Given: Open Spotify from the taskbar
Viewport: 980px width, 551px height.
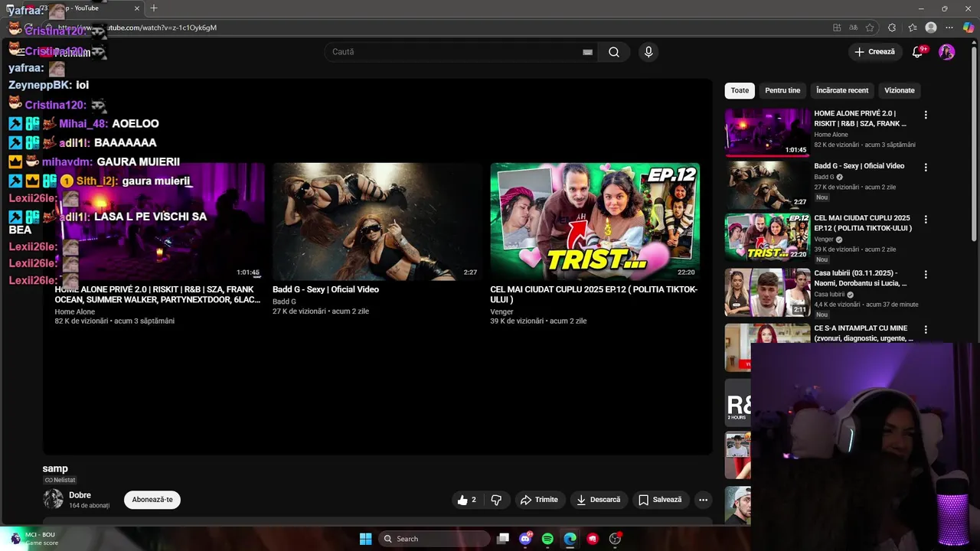Looking at the screenshot, I should [547, 539].
